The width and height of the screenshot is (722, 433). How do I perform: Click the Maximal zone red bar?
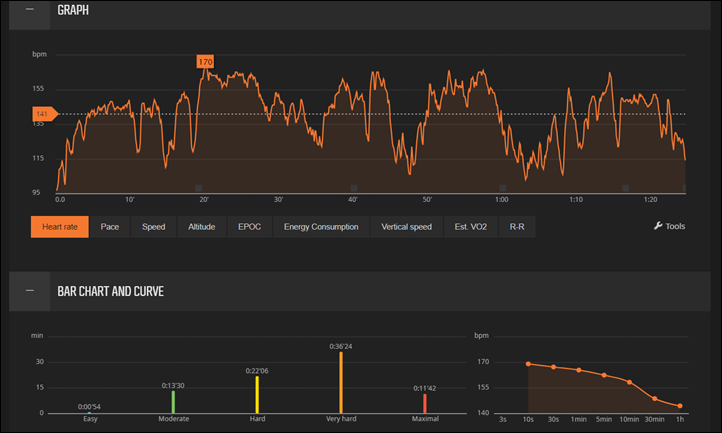(425, 404)
